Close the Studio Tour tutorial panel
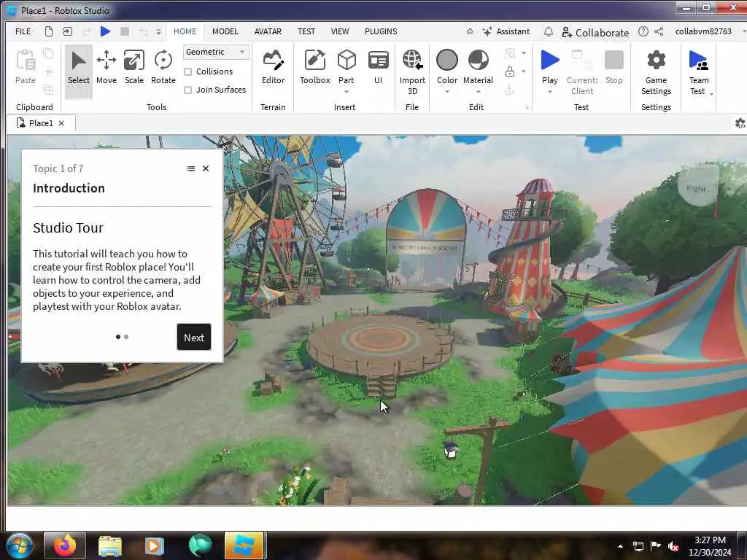This screenshot has height=560, width=747. [206, 168]
